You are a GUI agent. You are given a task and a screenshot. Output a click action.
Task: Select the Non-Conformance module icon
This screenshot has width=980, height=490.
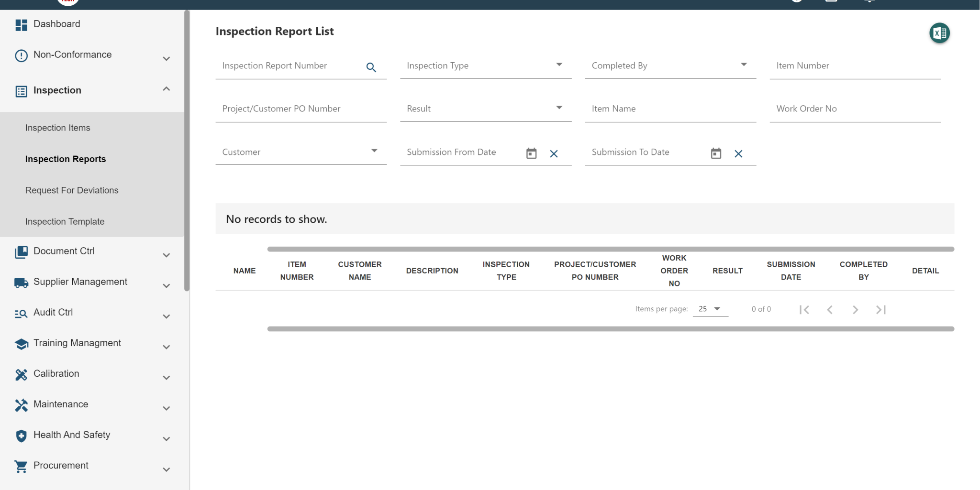tap(21, 55)
